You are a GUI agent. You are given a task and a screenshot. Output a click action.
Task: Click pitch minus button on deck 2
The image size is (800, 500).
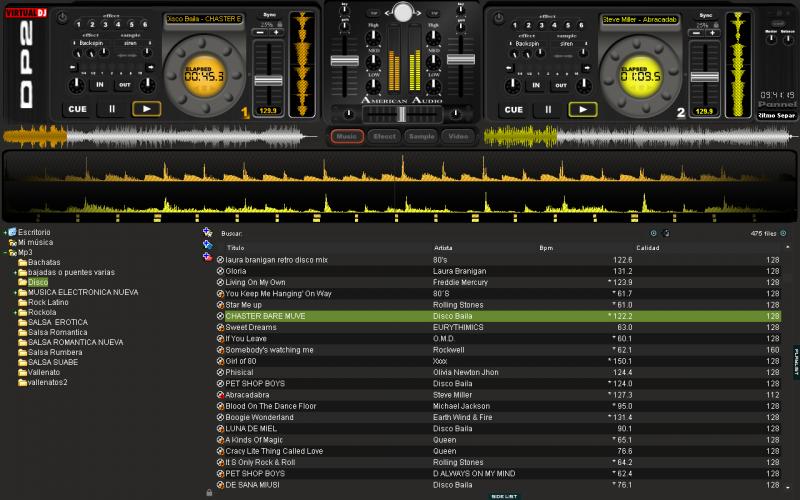pos(696,33)
